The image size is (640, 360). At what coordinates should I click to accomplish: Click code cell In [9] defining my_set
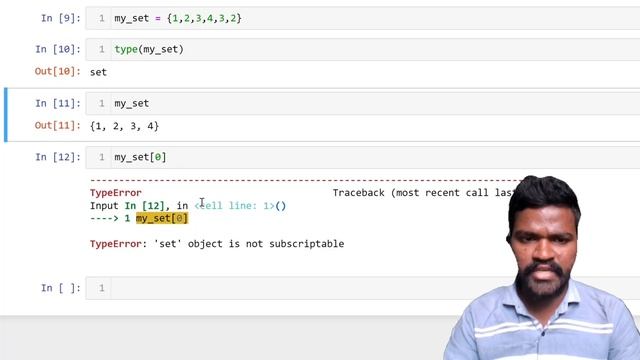[x=362, y=18]
